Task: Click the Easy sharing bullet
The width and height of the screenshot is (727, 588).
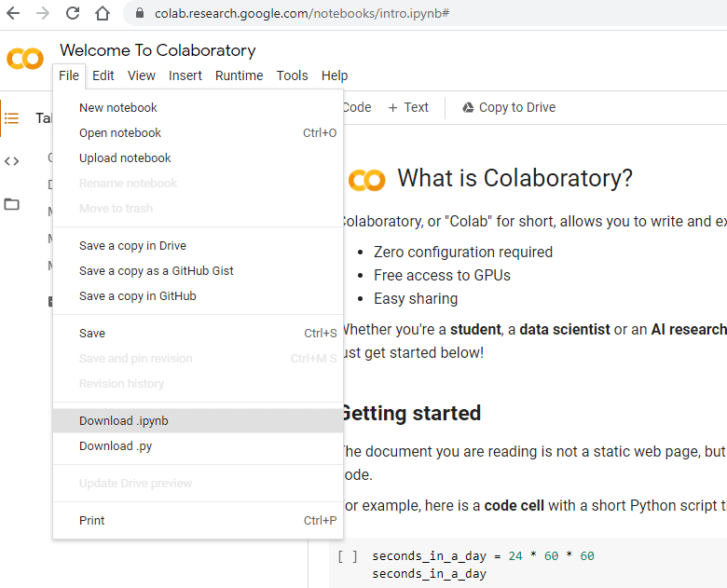Action: click(x=416, y=298)
